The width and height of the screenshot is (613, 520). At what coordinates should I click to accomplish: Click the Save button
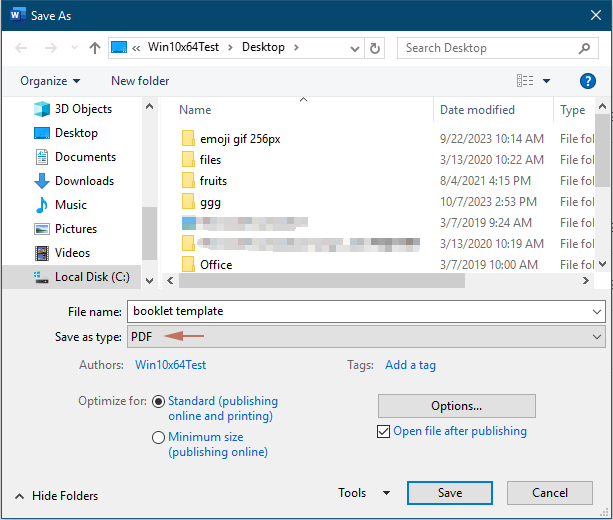pyautogui.click(x=450, y=493)
